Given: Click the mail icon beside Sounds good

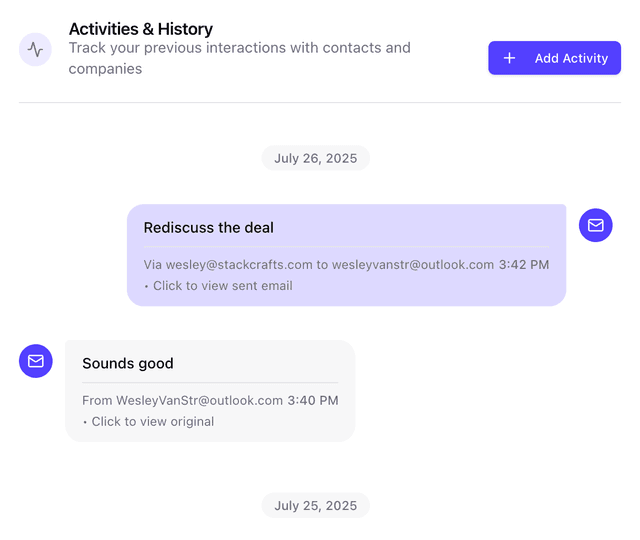Looking at the screenshot, I should tap(36, 361).
